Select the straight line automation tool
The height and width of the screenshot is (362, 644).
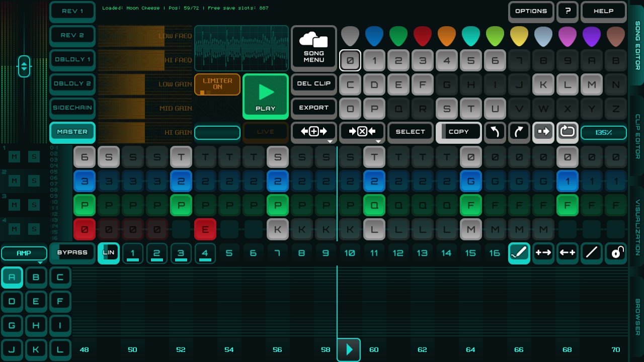[592, 253]
